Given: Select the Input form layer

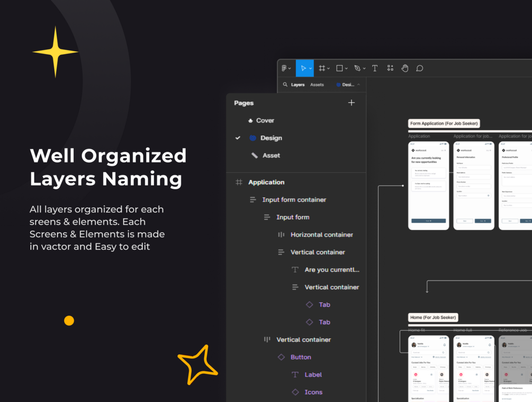Looking at the screenshot, I should tap(293, 217).
